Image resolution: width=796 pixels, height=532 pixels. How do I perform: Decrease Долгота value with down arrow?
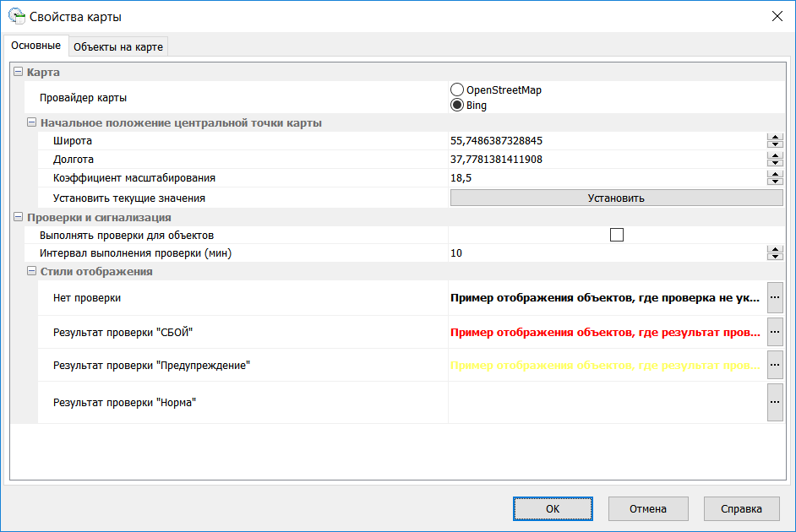(775, 162)
